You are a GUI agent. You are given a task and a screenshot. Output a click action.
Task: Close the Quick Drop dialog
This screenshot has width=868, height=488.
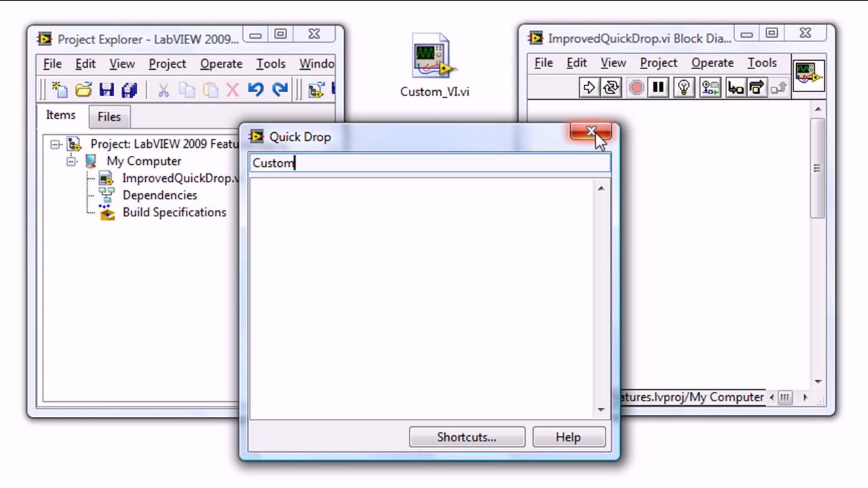tap(591, 131)
